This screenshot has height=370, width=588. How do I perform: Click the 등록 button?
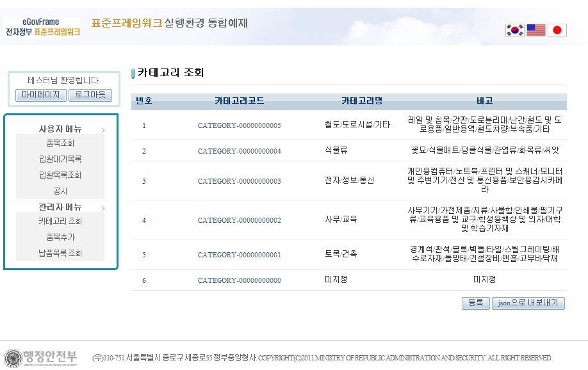475,303
